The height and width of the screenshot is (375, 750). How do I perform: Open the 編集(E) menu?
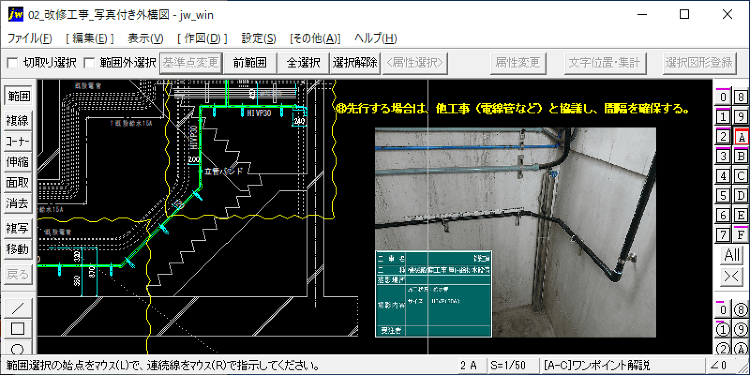coord(90,39)
